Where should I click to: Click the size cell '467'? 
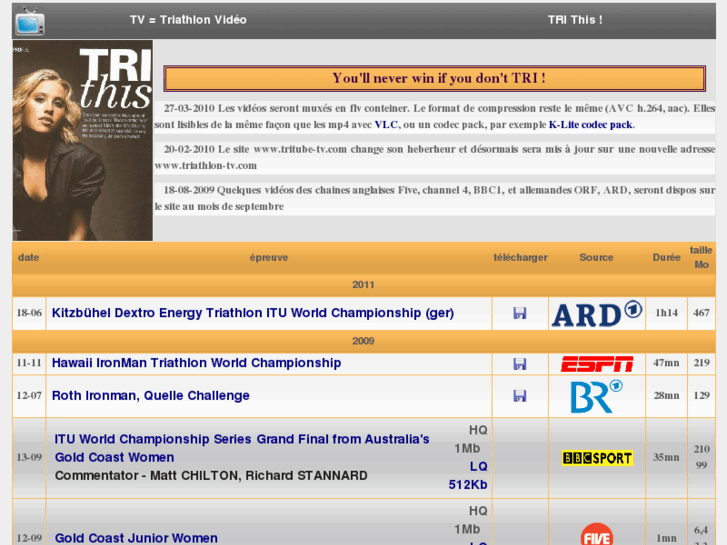[701, 313]
